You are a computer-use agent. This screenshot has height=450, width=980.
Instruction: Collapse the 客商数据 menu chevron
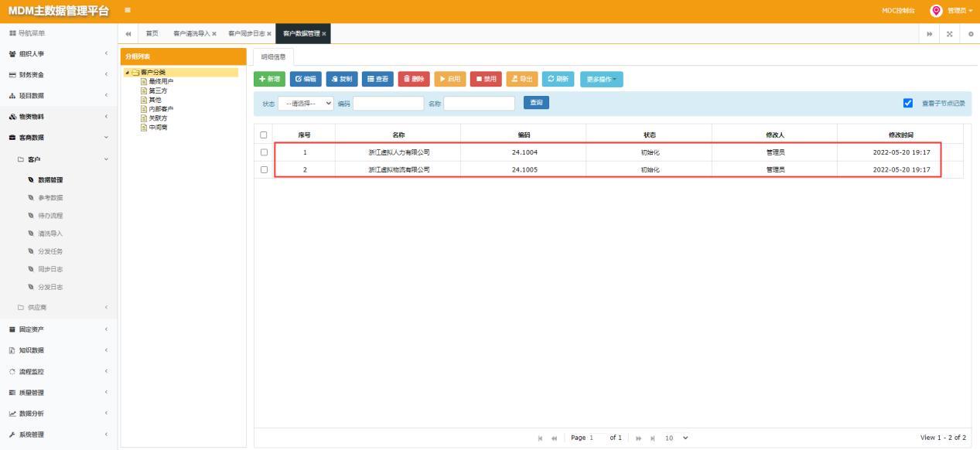tap(106, 138)
